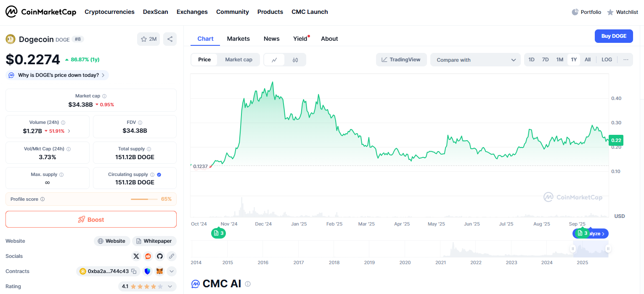Open the Exchanges menu in header
The height and width of the screenshot is (294, 644).
pos(192,12)
